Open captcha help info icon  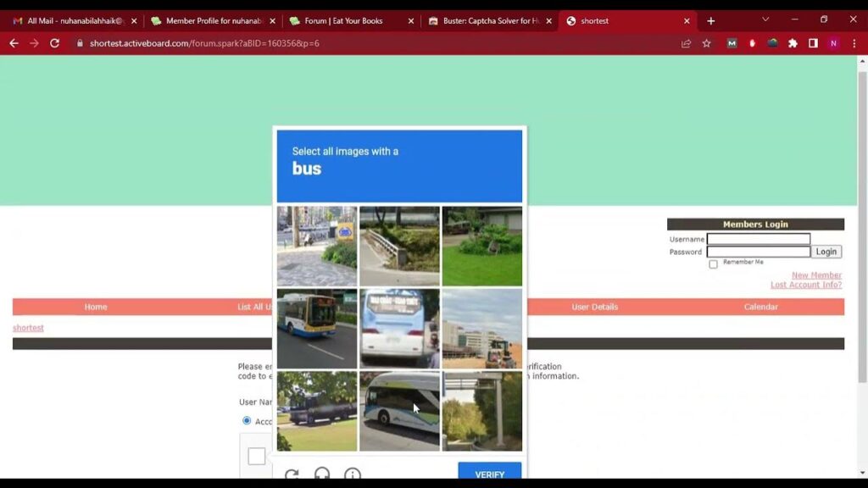click(352, 474)
